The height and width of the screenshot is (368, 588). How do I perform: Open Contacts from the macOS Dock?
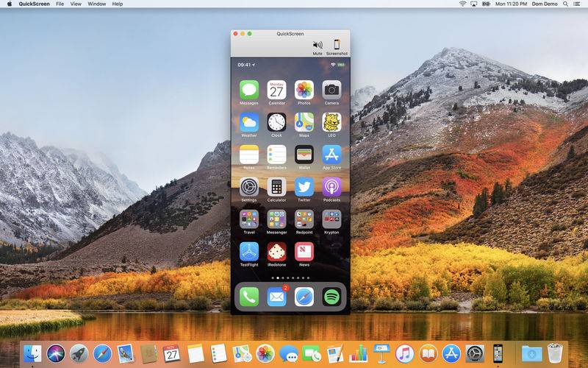(149, 354)
